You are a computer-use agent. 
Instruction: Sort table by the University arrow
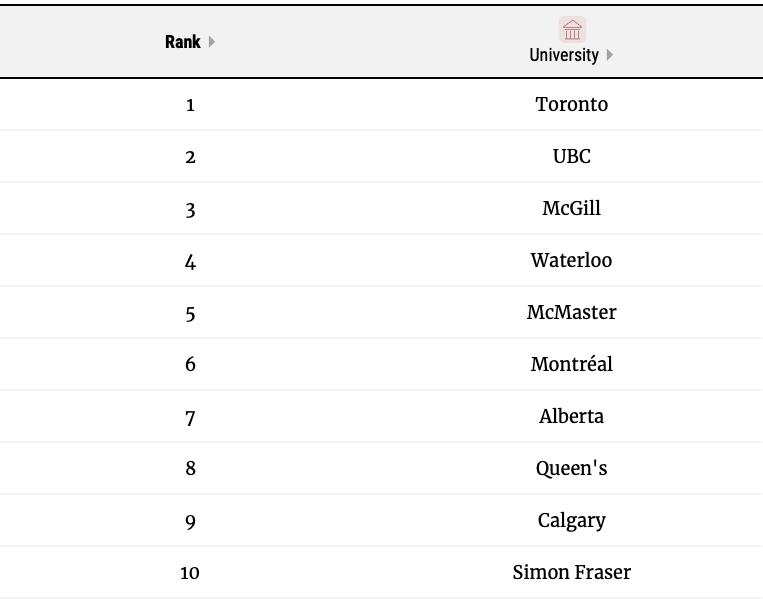pyautogui.click(x=610, y=55)
